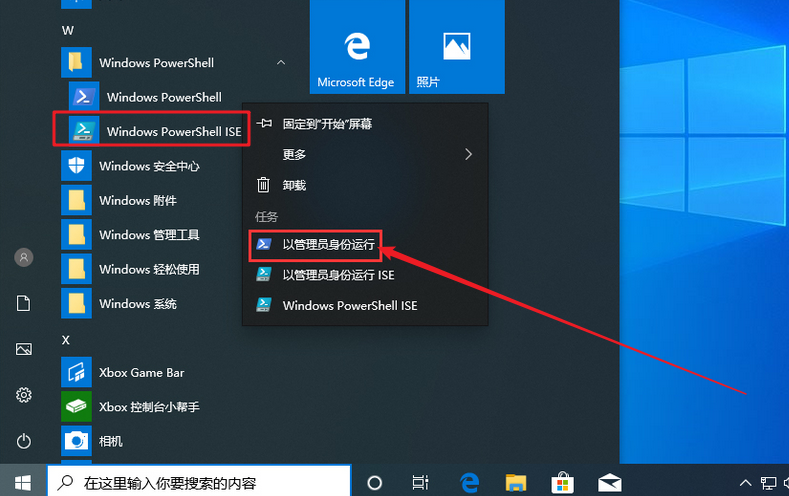This screenshot has width=789, height=496.
Task: Click the taskbar search input box
Action: pyautogui.click(x=199, y=483)
